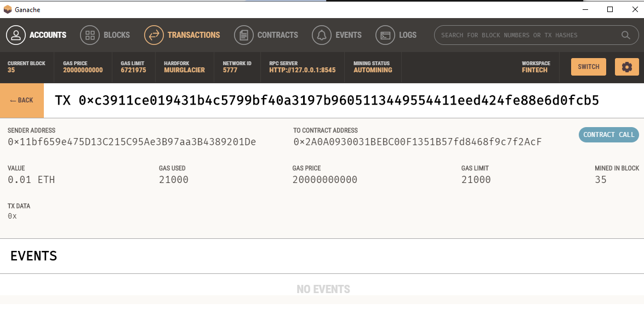Viewport: 644px width, 315px height.
Task: Select contract address 0x2A0A0930...
Action: tap(418, 142)
